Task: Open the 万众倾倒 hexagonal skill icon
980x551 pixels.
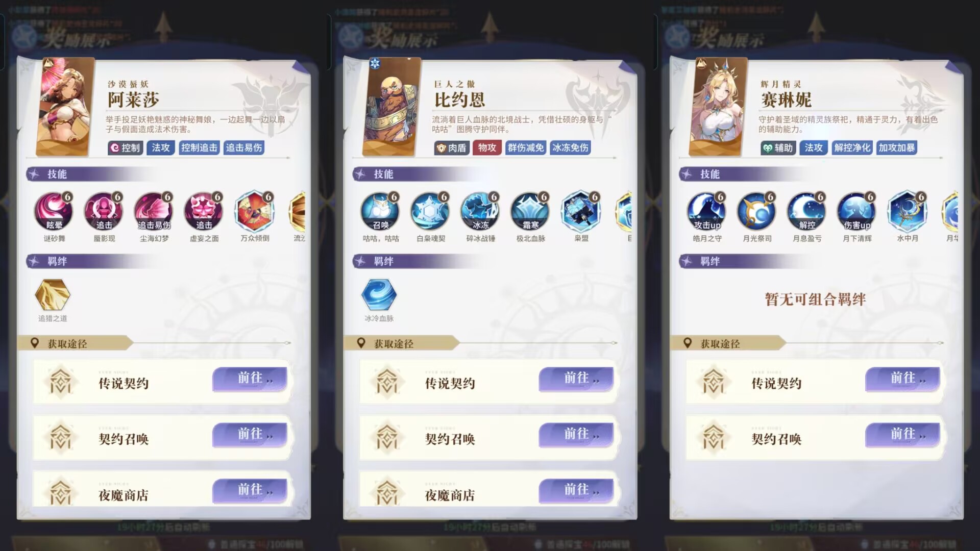Action: click(x=254, y=211)
